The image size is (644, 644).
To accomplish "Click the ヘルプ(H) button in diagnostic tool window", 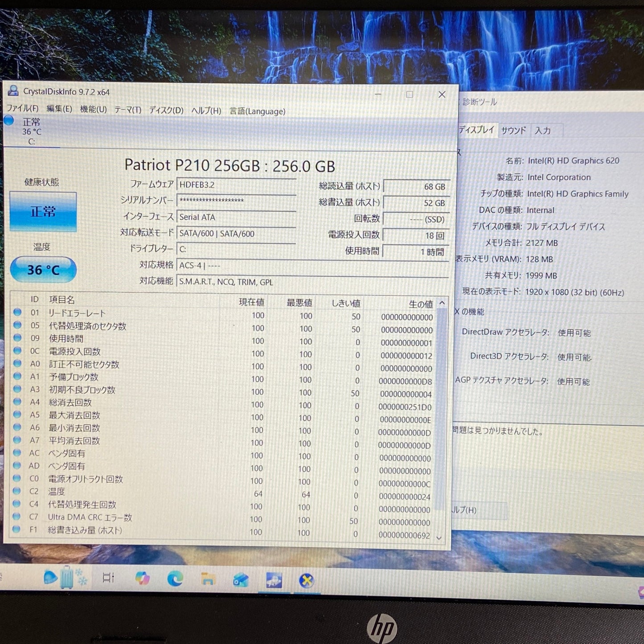I will coord(479,510).
